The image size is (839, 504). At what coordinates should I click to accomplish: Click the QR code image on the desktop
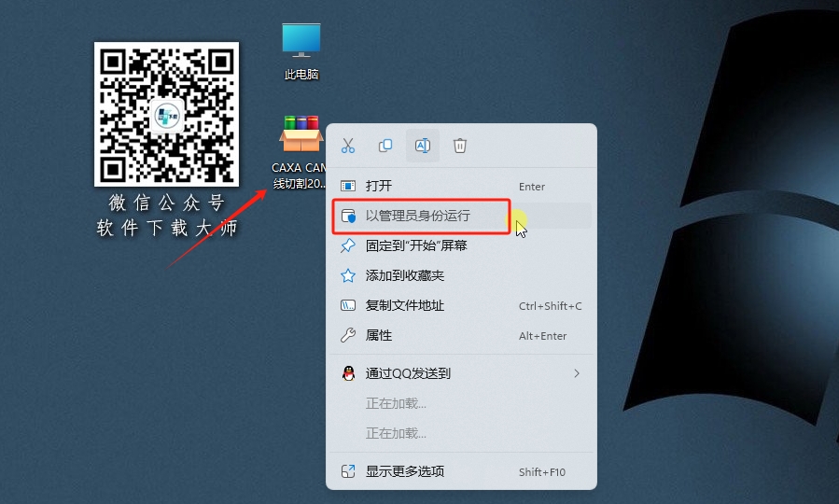(166, 115)
